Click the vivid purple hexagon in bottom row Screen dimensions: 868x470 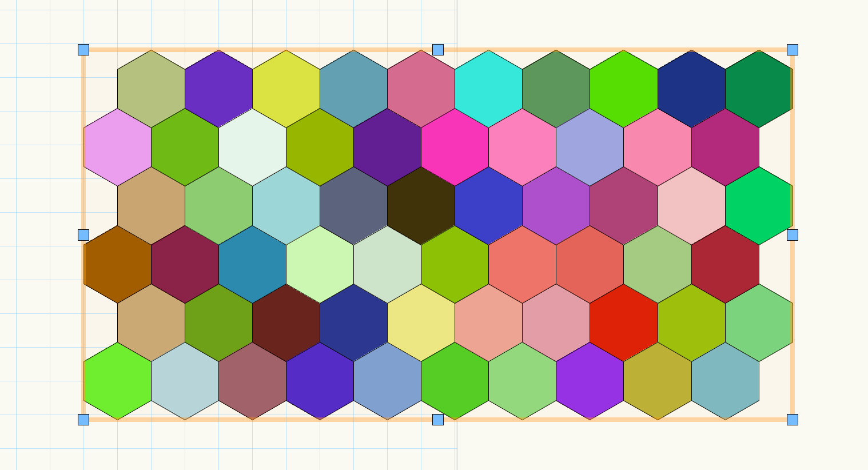pos(590,381)
